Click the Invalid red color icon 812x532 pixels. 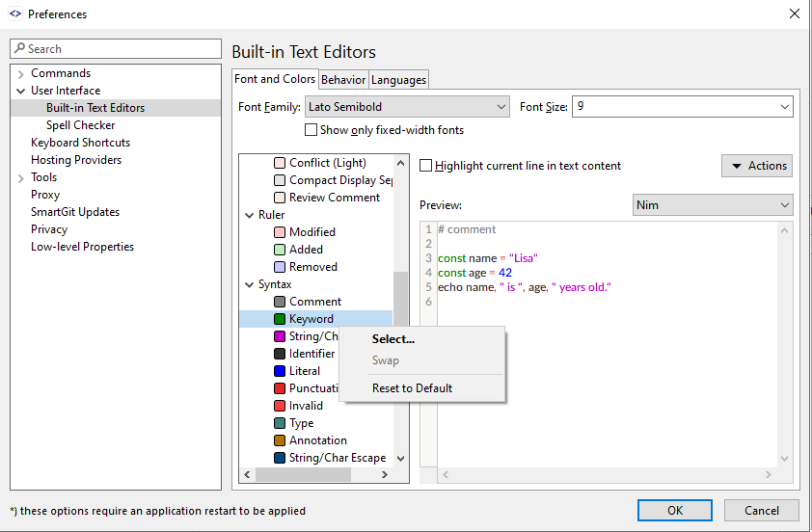click(x=280, y=406)
